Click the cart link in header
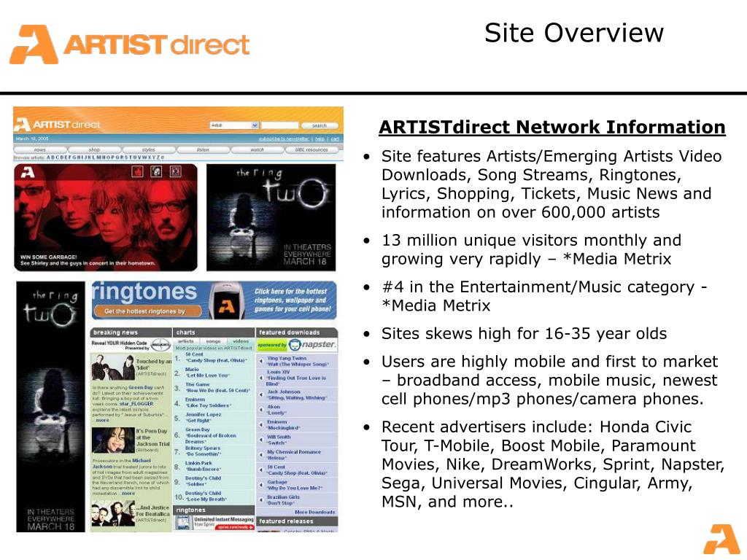Image resolution: width=747 pixels, height=560 pixels. click(335, 139)
